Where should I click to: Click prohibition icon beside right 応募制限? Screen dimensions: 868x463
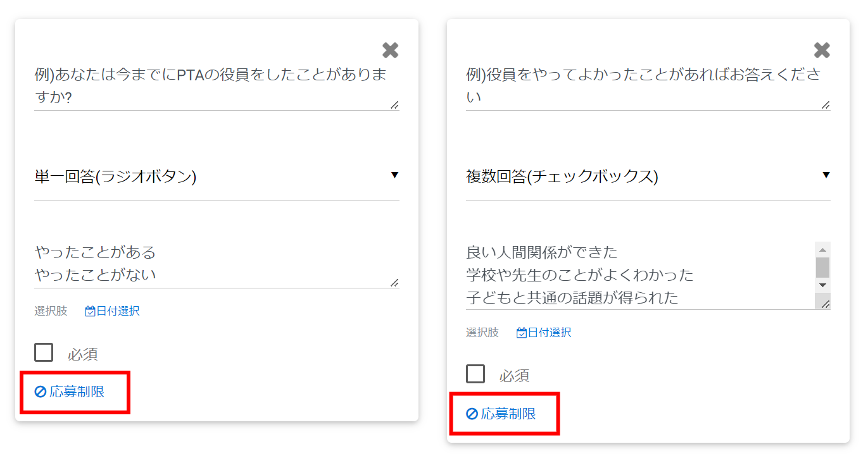point(472,414)
